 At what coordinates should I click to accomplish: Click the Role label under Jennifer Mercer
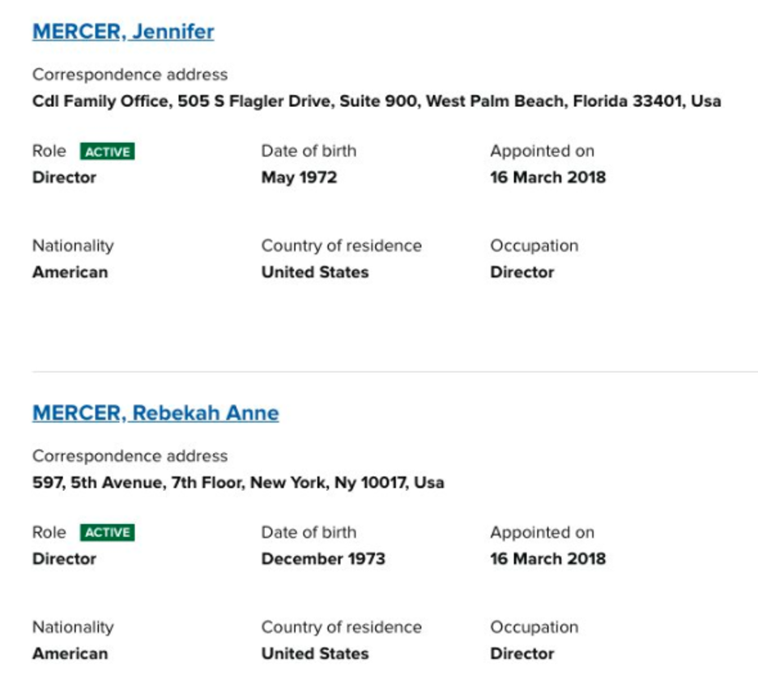pos(49,150)
